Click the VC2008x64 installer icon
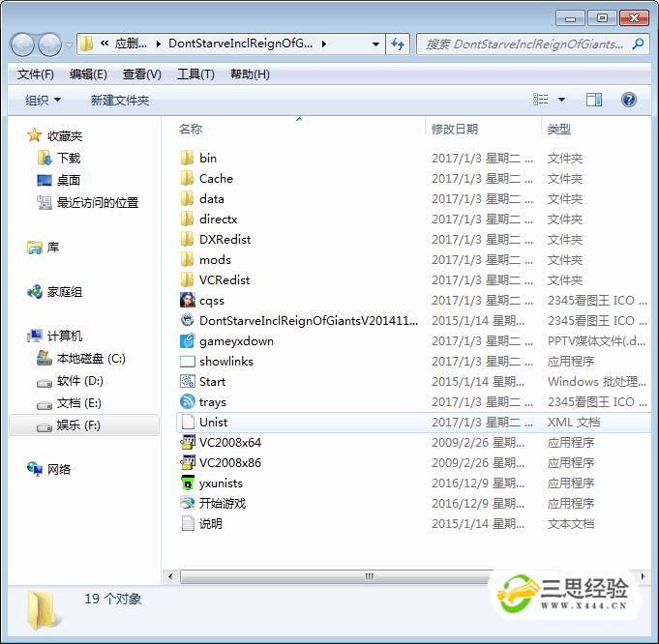 pyautogui.click(x=188, y=442)
